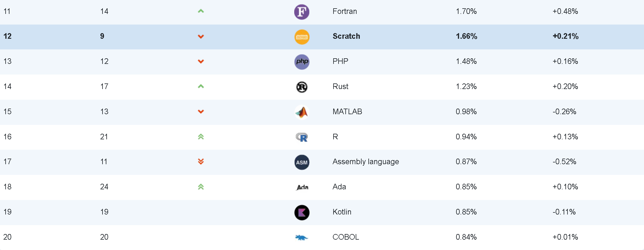
Task: Click the blue COBOL dinosaur icon
Action: coord(302,237)
